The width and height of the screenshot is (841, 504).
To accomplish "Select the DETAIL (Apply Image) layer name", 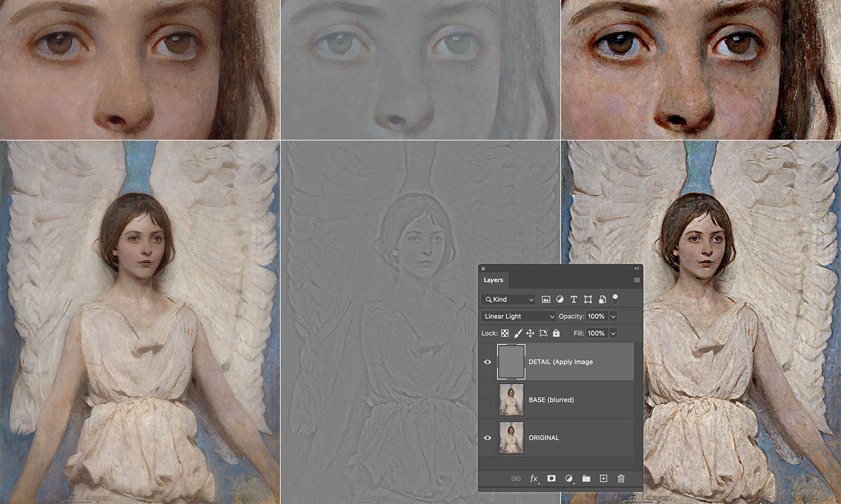I will [561, 362].
